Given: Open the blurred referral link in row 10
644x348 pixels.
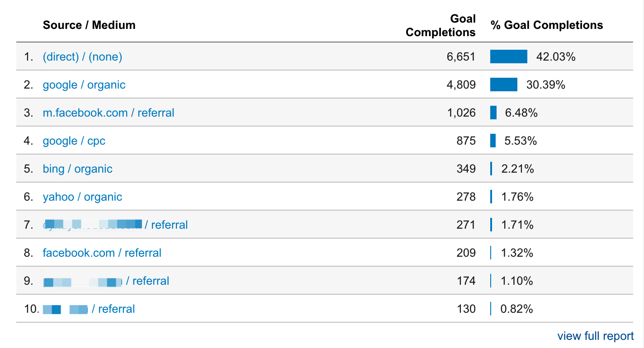Looking at the screenshot, I should tap(89, 309).
